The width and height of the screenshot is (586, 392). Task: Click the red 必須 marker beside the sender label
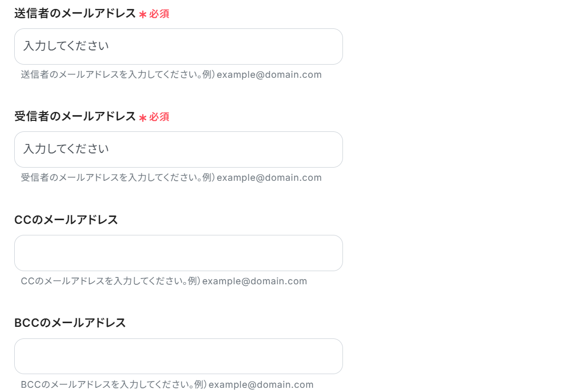click(x=159, y=14)
